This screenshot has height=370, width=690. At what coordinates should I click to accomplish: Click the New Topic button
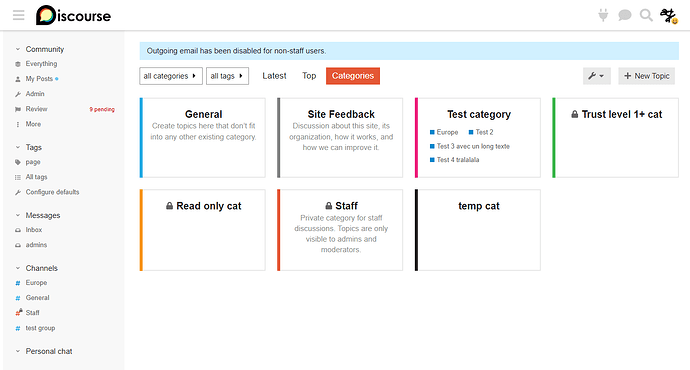[x=646, y=76]
